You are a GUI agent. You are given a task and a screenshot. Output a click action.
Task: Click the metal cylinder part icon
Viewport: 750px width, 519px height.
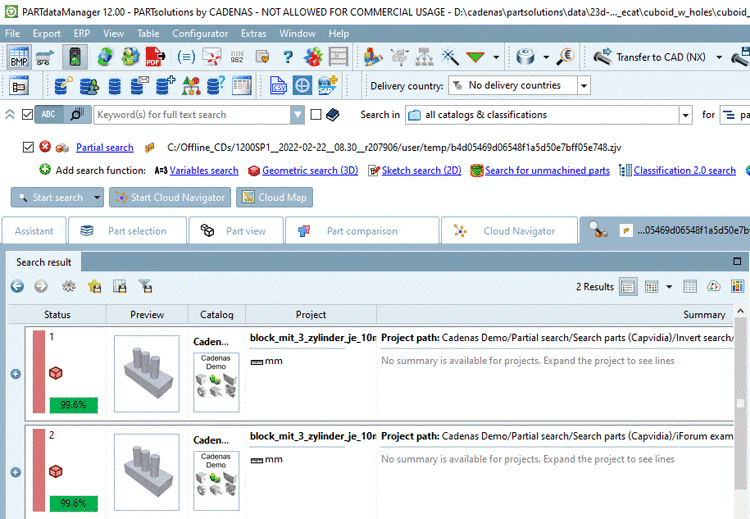(525, 57)
